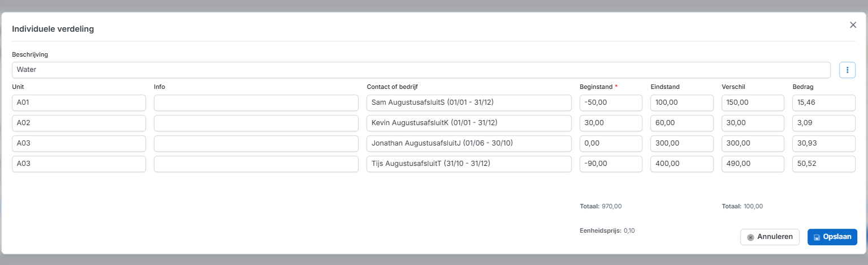This screenshot has width=868, height=265.
Task: Select the Verschil field showing 150,00
Action: click(753, 103)
